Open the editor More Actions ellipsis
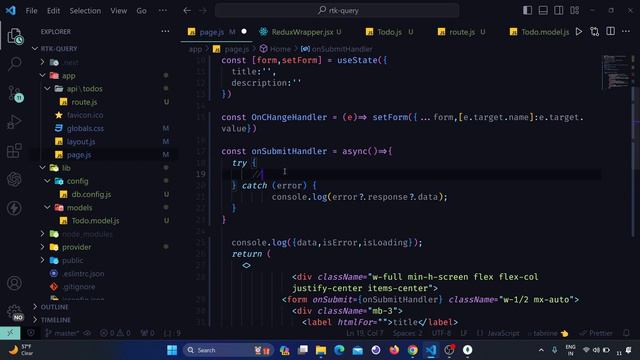 pos(626,31)
